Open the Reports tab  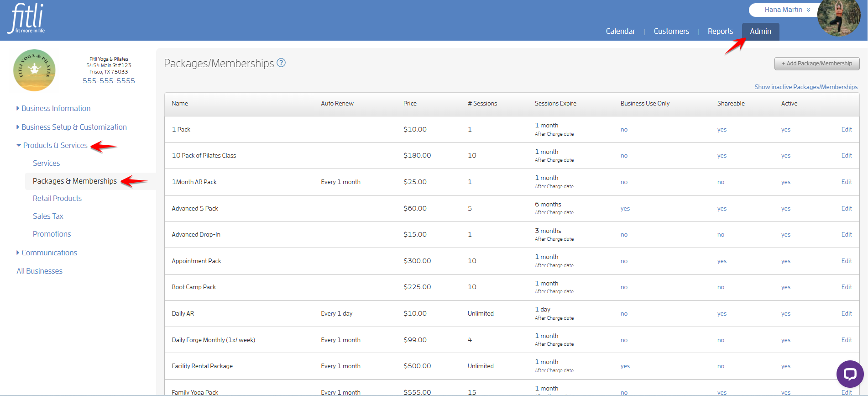(720, 31)
